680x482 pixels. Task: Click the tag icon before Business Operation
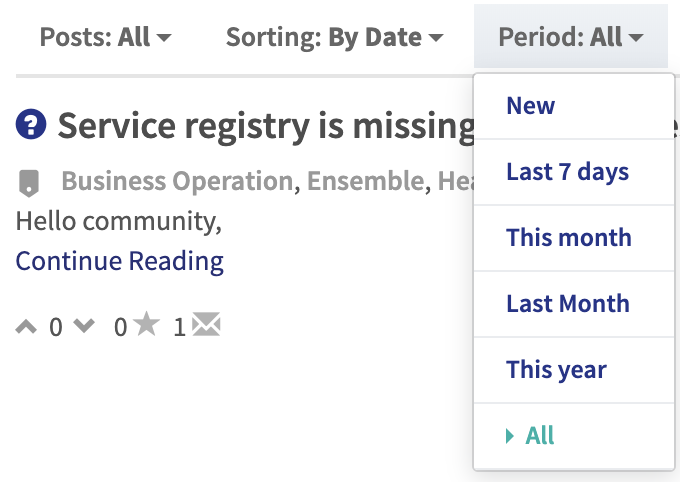[29, 183]
